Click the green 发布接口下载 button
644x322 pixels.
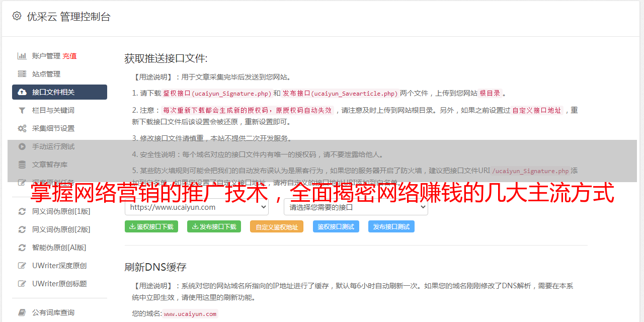coord(214,226)
